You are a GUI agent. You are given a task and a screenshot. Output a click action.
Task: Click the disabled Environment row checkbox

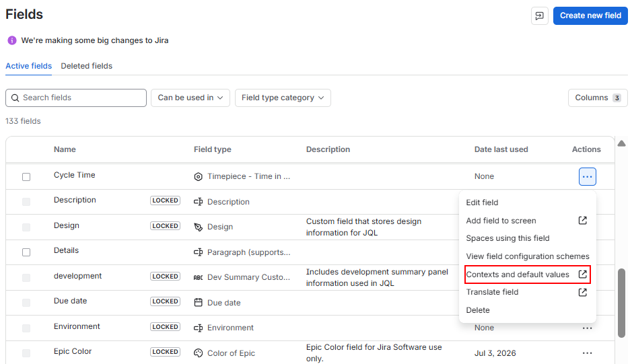[26, 328]
